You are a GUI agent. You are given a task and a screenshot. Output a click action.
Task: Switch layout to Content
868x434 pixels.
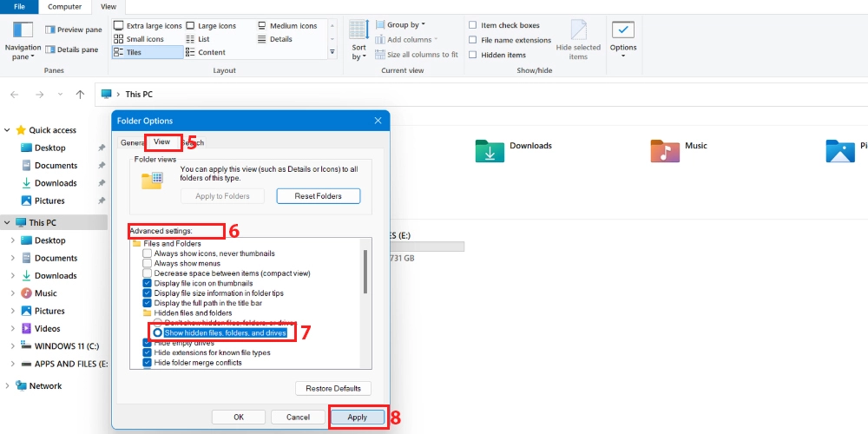click(x=206, y=53)
